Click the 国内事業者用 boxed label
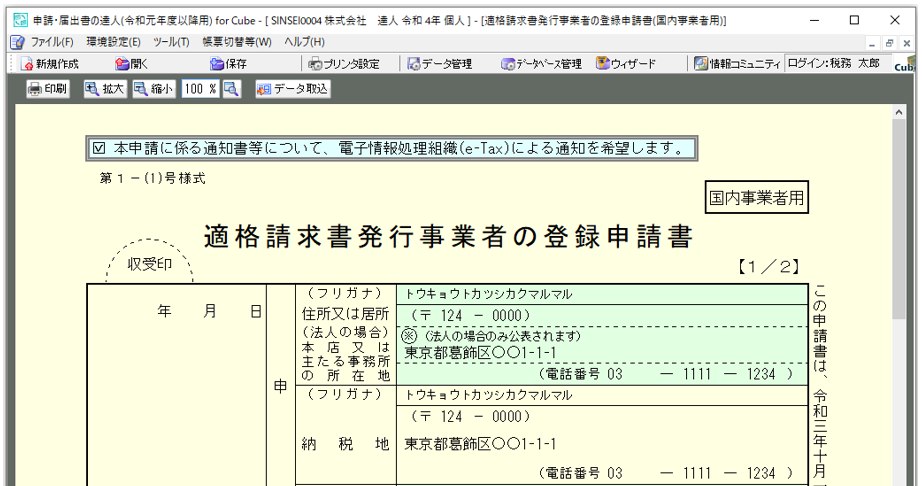This screenshot has height=486, width=922. [756, 197]
